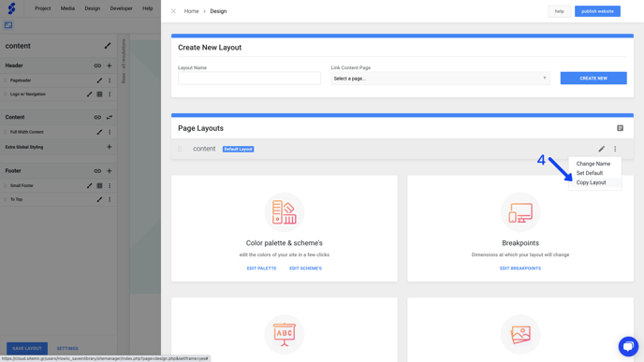Open the Developer menu
Viewport: 644px width, 362px height.
click(x=121, y=8)
